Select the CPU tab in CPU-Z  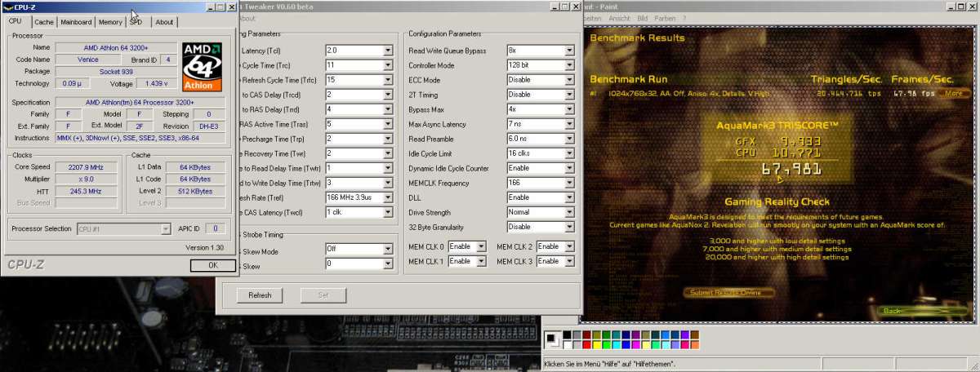pos(16,21)
